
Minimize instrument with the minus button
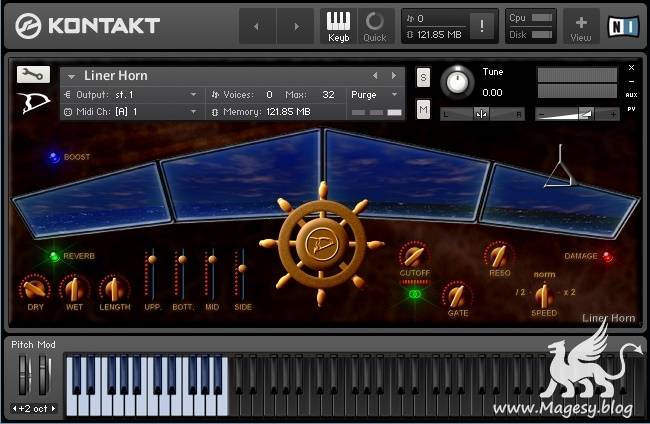(631, 82)
